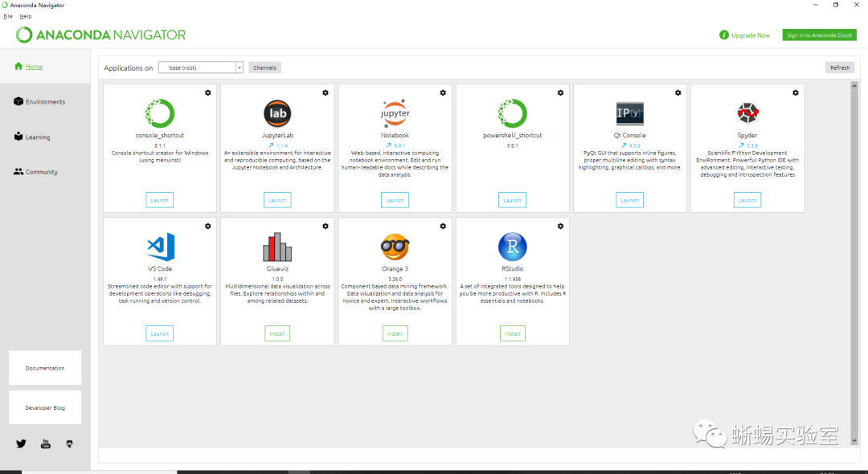Open the YouTube icon link

[45, 443]
